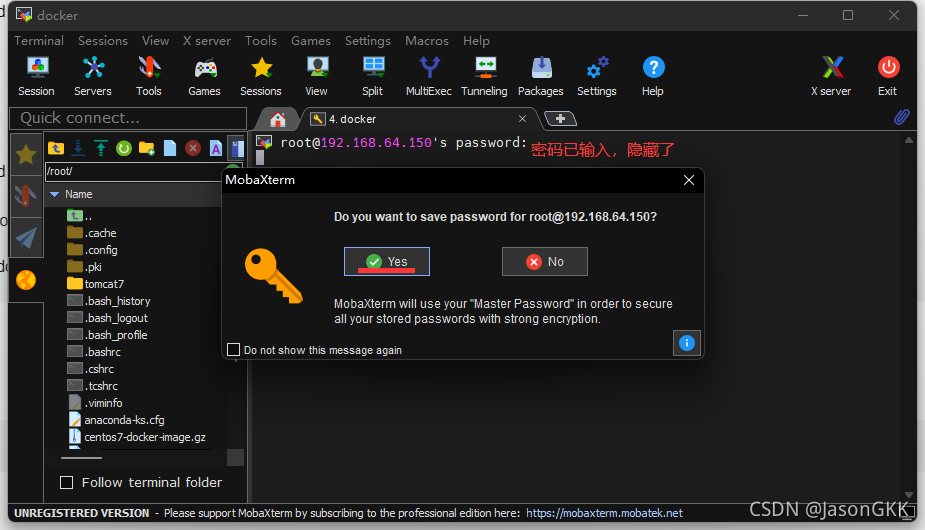Click the /root/ path field

click(x=133, y=171)
